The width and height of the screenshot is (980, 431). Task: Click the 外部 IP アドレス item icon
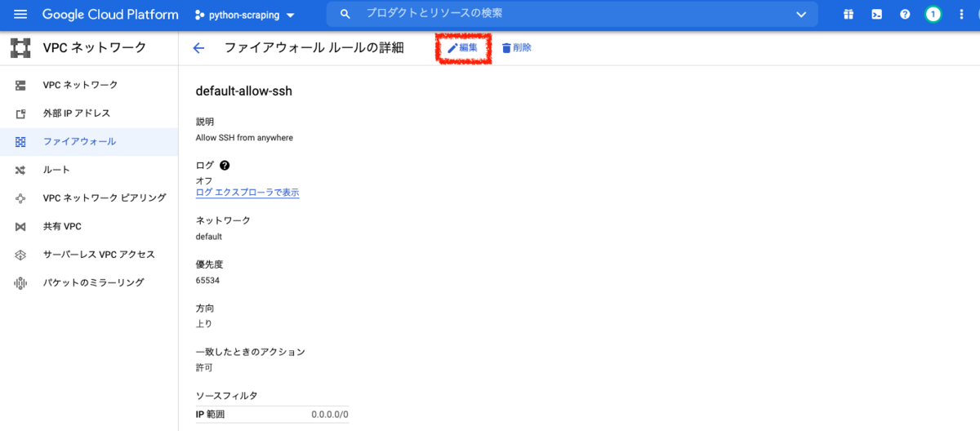point(20,113)
